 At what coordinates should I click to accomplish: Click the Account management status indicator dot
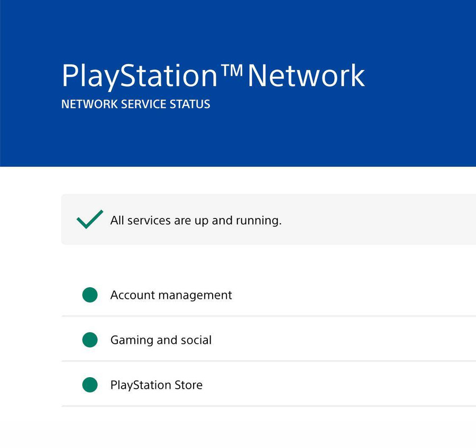(89, 295)
